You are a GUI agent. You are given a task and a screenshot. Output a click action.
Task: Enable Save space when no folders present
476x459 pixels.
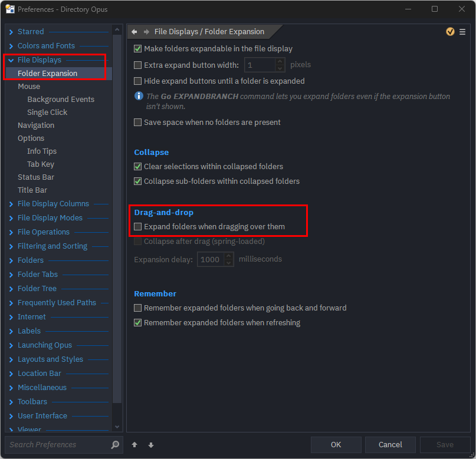pos(138,123)
